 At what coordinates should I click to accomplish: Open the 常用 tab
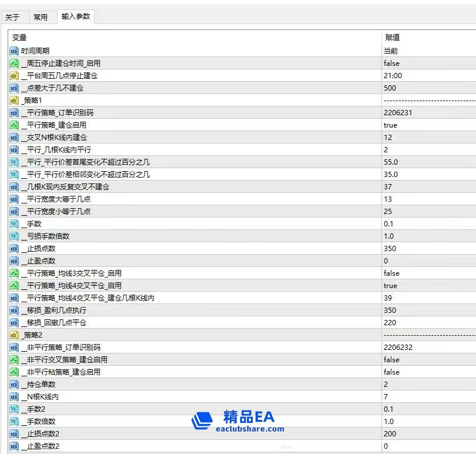[41, 17]
